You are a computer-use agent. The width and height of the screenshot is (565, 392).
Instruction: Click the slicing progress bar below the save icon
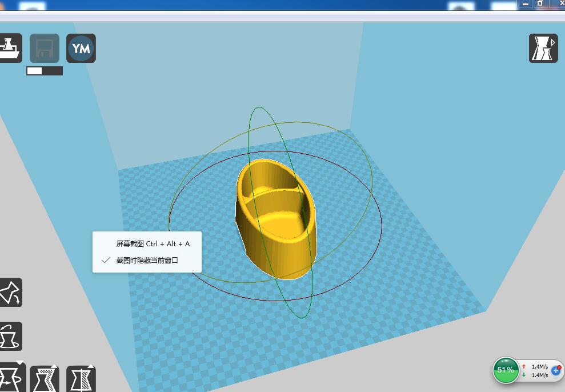coord(45,71)
